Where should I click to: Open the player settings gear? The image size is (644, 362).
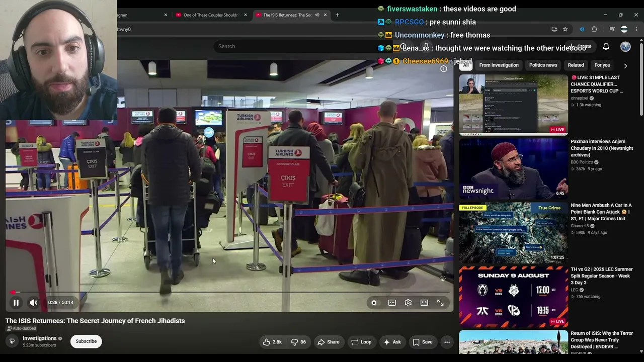408,303
